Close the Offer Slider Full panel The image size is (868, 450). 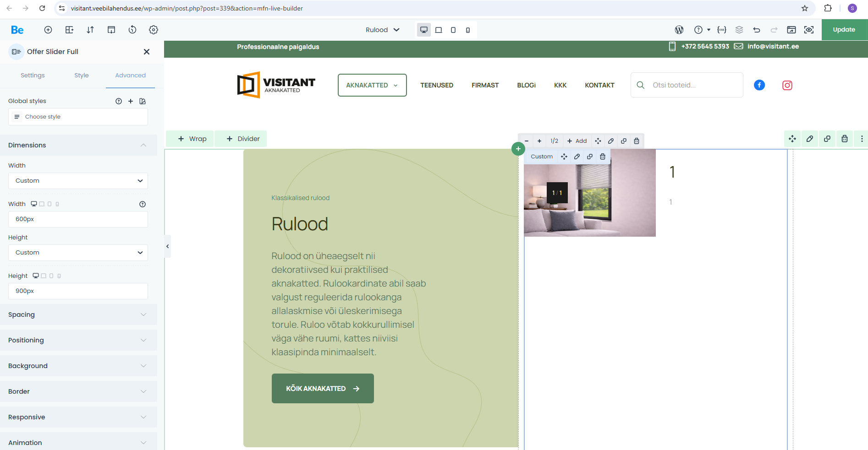147,52
